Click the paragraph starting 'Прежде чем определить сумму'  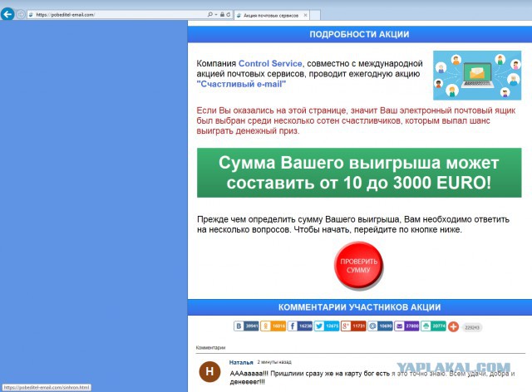352,224
